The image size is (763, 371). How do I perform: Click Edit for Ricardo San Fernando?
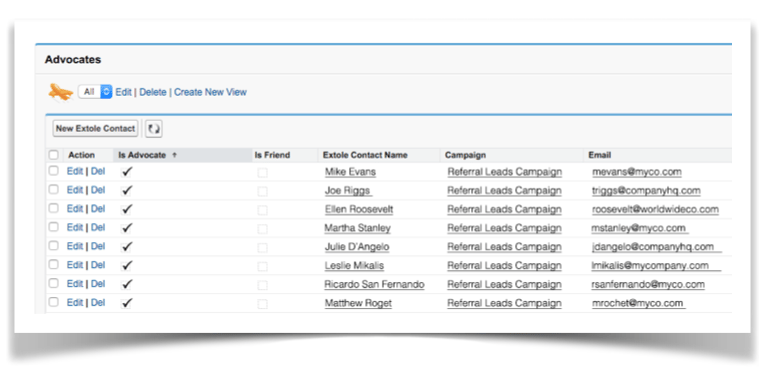(75, 283)
